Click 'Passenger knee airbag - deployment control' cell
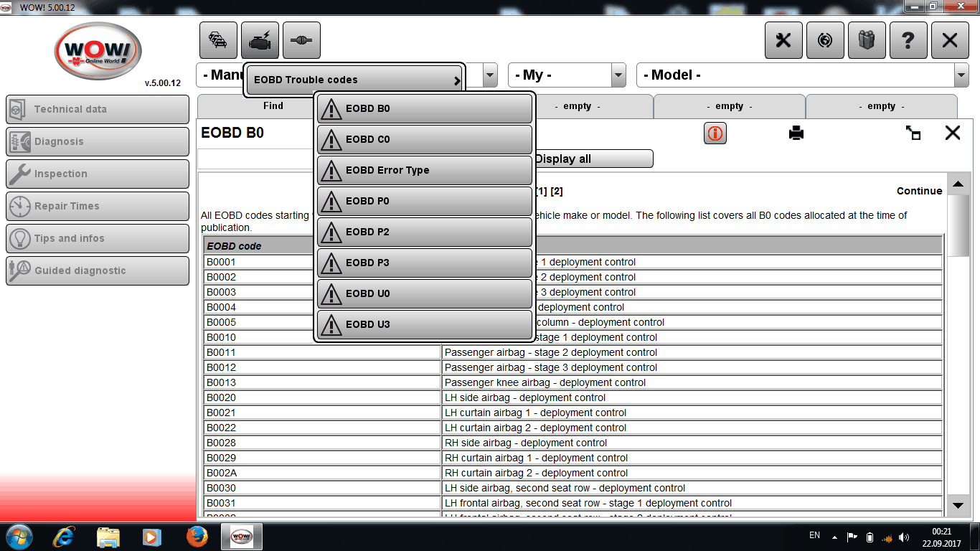Screen dimensions: 980x551 692,382
